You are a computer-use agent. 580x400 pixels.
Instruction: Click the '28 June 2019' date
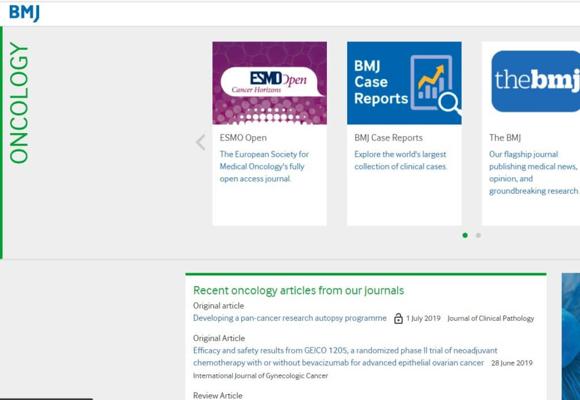pyautogui.click(x=512, y=363)
